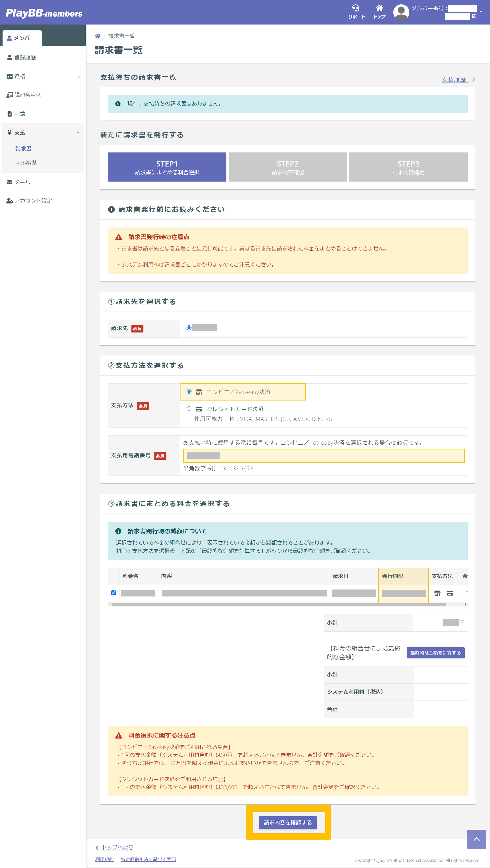490x868 pixels.
Task: Select クレジットカード決済 radio button
Action: click(189, 409)
